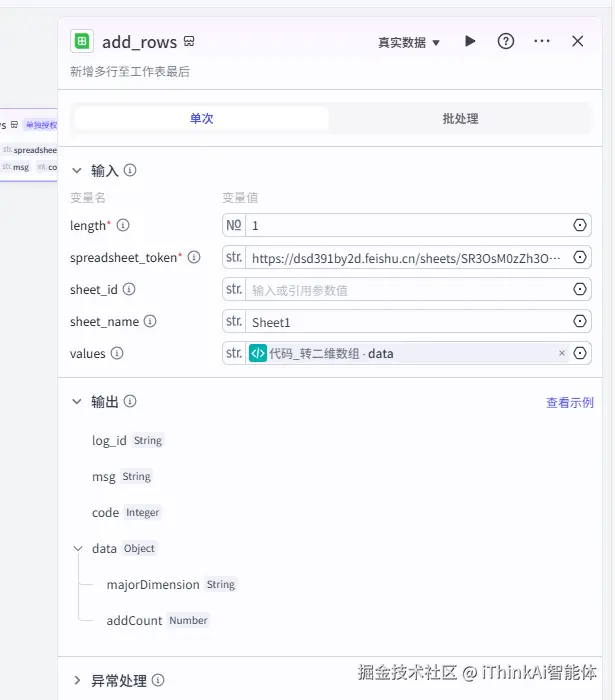Select the msg output row
This screenshot has height=700, width=615.
point(122,477)
